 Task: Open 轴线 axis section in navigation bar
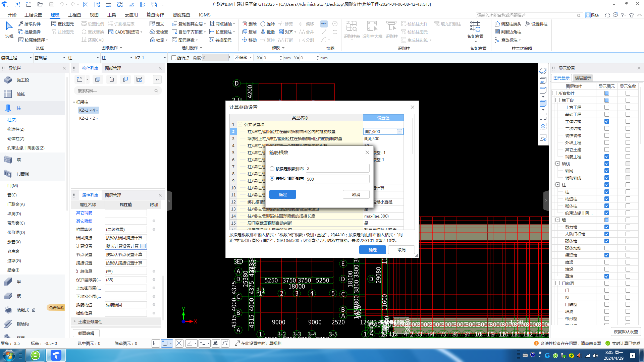33,94
